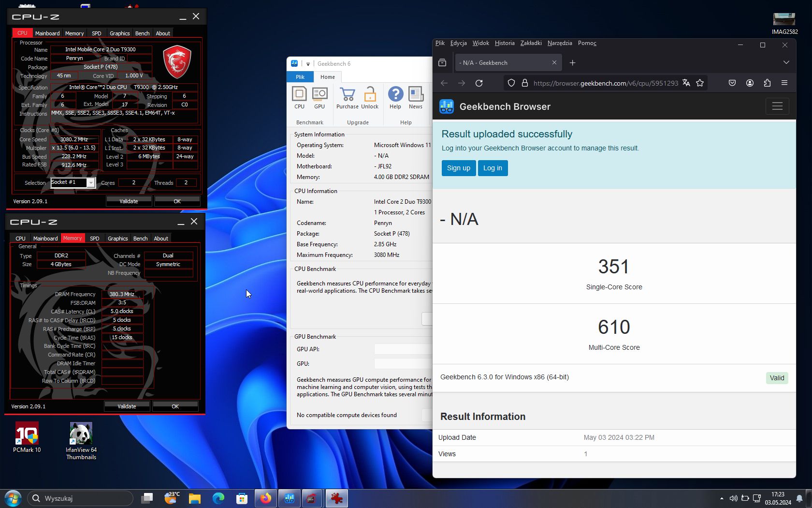Open Firefox account profile icon
Screen dimensions: 812x508
click(x=750, y=83)
